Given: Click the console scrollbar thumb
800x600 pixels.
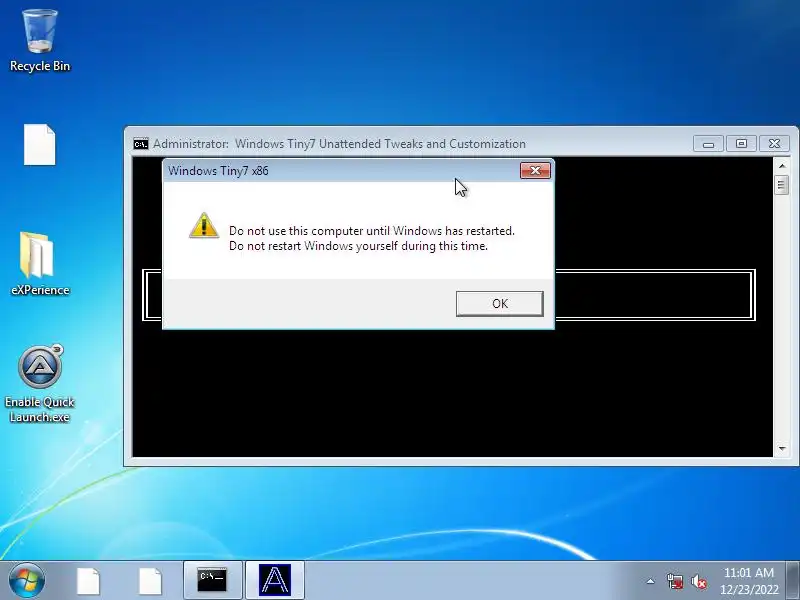Looking at the screenshot, I should tap(782, 185).
